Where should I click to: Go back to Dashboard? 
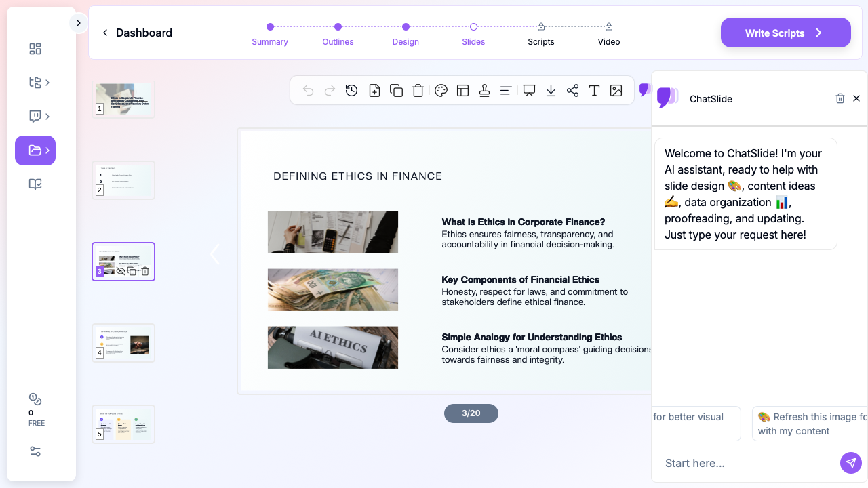coord(137,33)
